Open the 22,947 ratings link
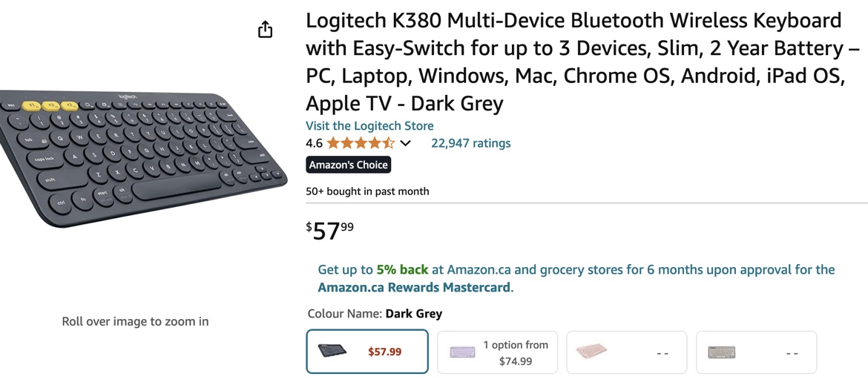 (470, 143)
